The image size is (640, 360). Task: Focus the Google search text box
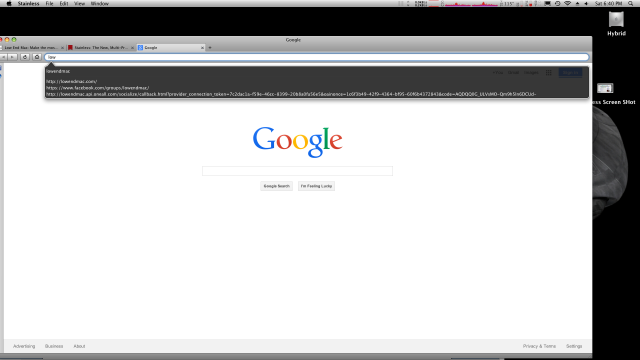click(297, 171)
